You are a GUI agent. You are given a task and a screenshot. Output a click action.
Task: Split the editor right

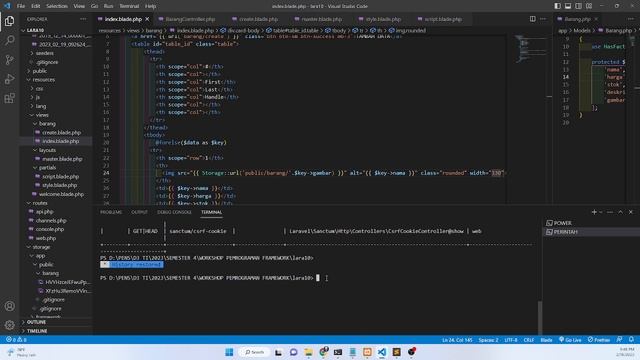pyautogui.click(x=533, y=19)
